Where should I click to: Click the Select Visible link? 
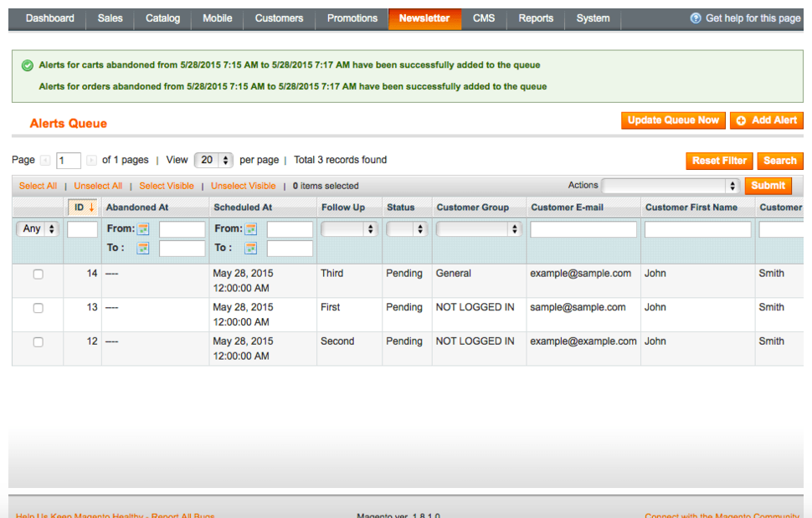(167, 187)
